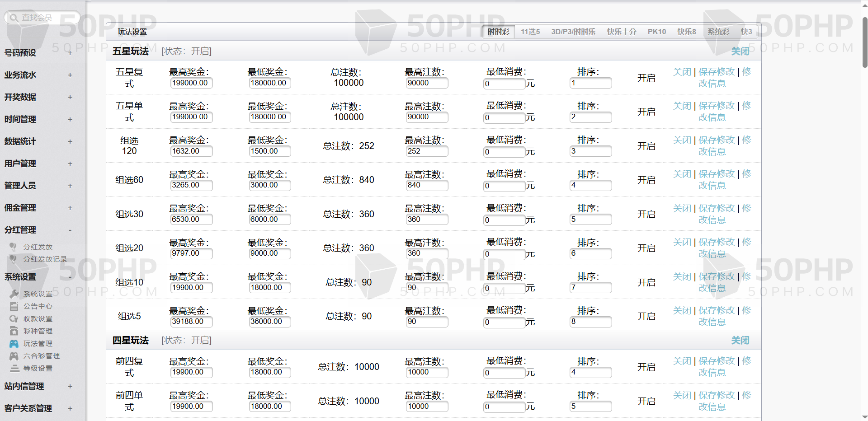Click the 系统设置 wrench icon in sidebar
The height and width of the screenshot is (421, 868).
pos(14,294)
